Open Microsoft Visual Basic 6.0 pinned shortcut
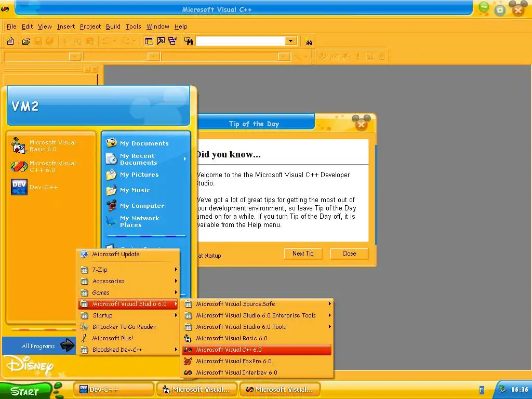This screenshot has width=532, height=399. 44,145
